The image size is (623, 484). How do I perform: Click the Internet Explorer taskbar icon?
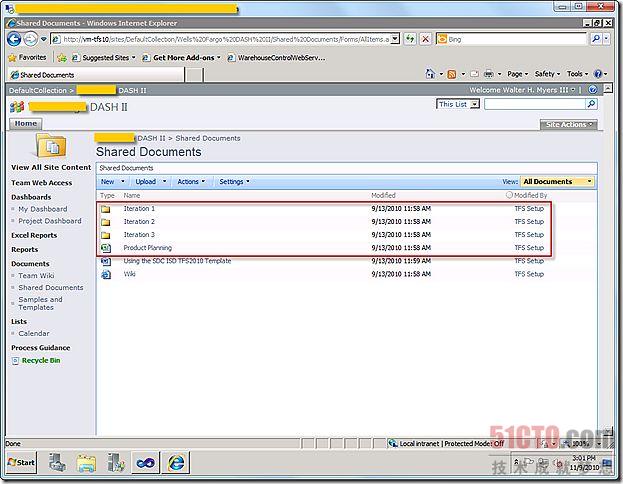pos(176,463)
